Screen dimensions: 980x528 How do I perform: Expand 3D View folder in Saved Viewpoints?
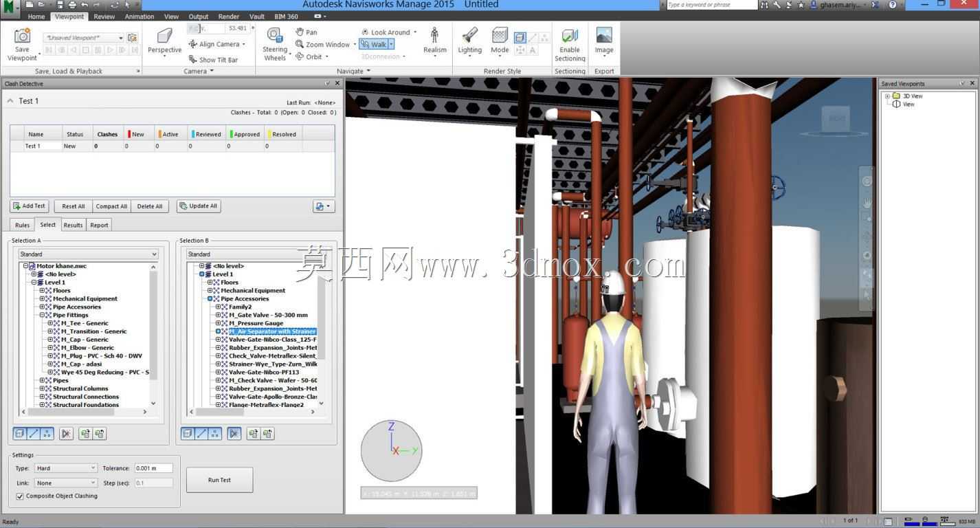(x=887, y=96)
